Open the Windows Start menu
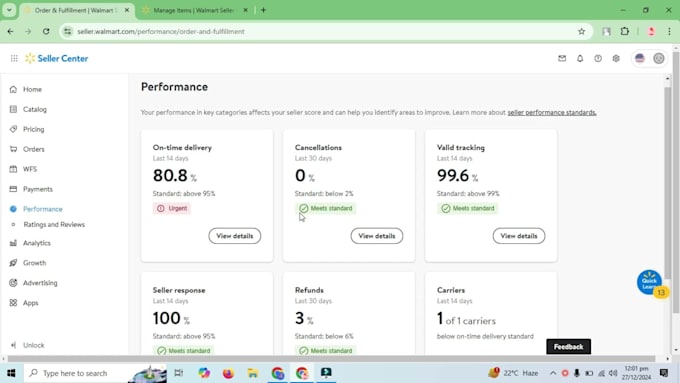The image size is (680, 383). [x=11, y=373]
